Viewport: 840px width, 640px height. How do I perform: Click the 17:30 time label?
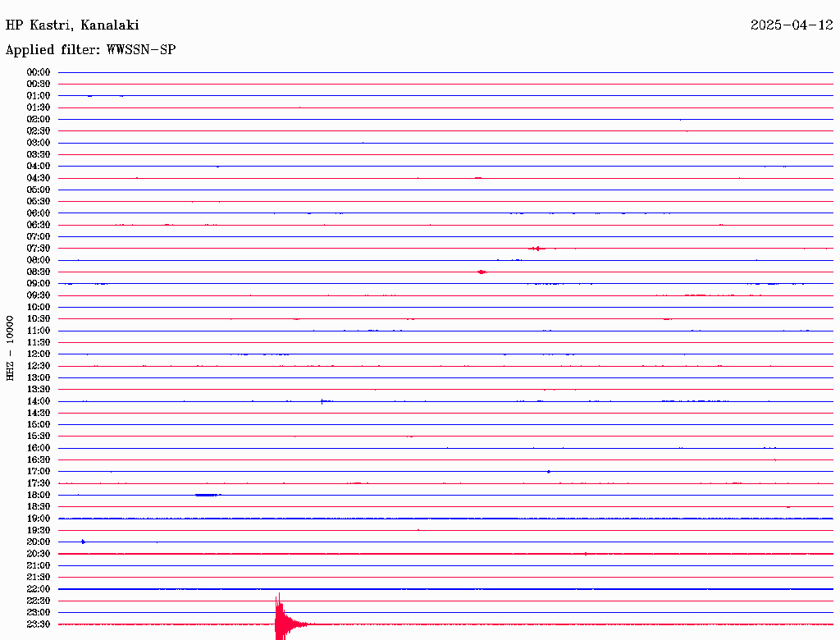39,483
